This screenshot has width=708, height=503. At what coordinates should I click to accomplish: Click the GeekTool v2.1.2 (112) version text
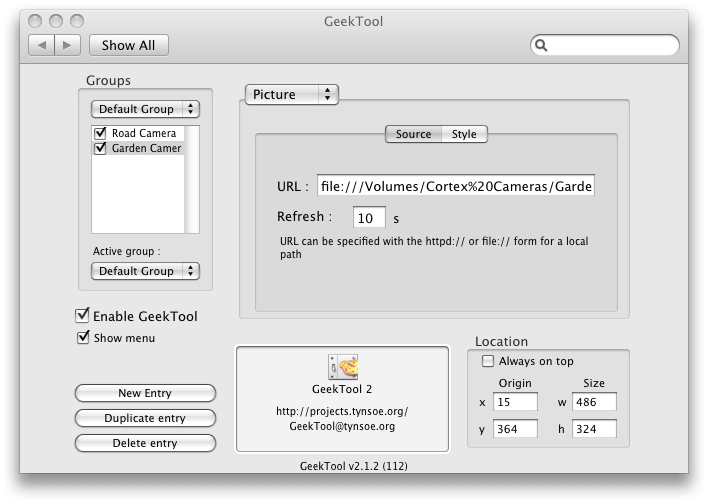click(354, 466)
